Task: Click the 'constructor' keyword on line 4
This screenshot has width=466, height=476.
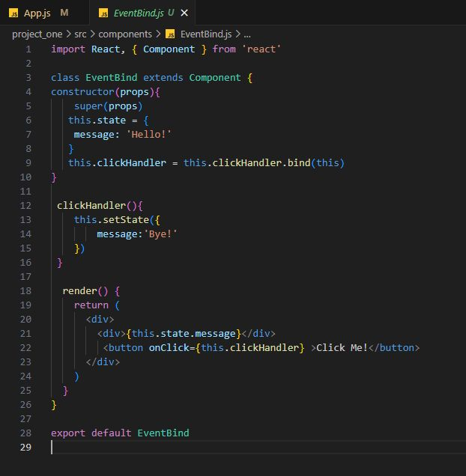Action: pos(82,91)
